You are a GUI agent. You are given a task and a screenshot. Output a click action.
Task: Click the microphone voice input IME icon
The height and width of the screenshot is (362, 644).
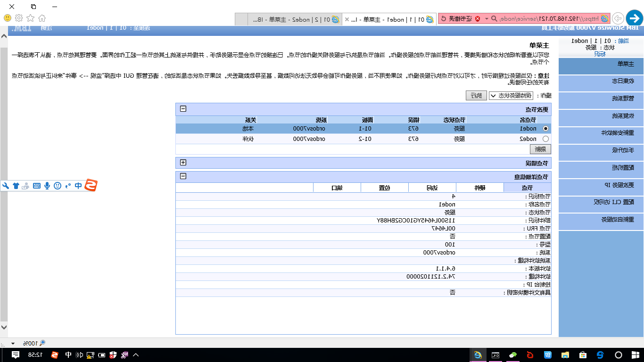(x=47, y=186)
